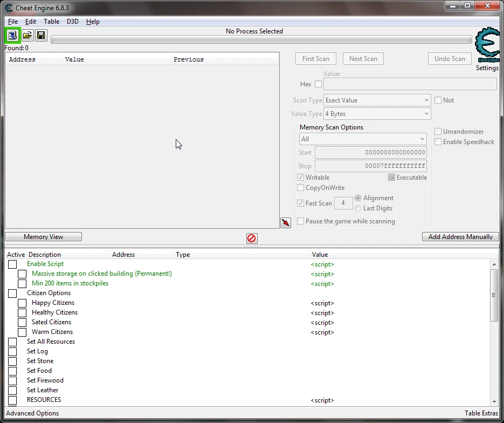The image size is (504, 423).
Task: Open the process list with the computer icon
Action: [12, 35]
